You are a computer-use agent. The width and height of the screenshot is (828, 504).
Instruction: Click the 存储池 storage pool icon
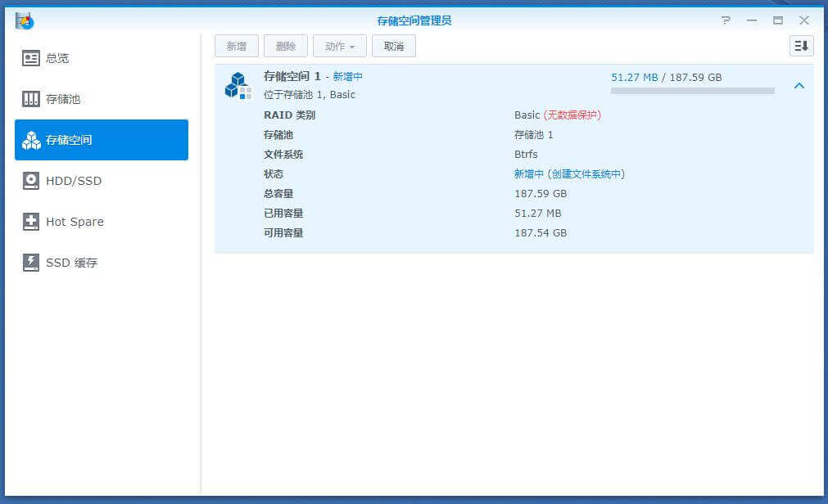[x=31, y=99]
